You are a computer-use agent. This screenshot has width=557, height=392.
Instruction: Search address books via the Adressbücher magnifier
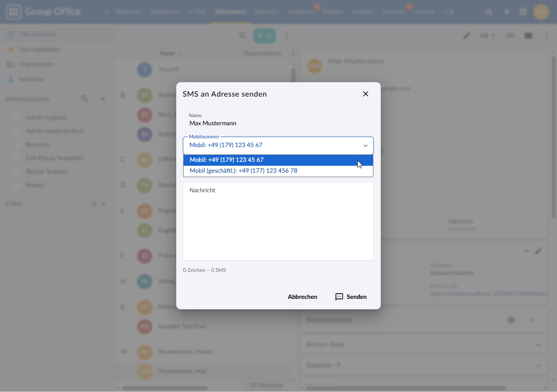(x=84, y=99)
